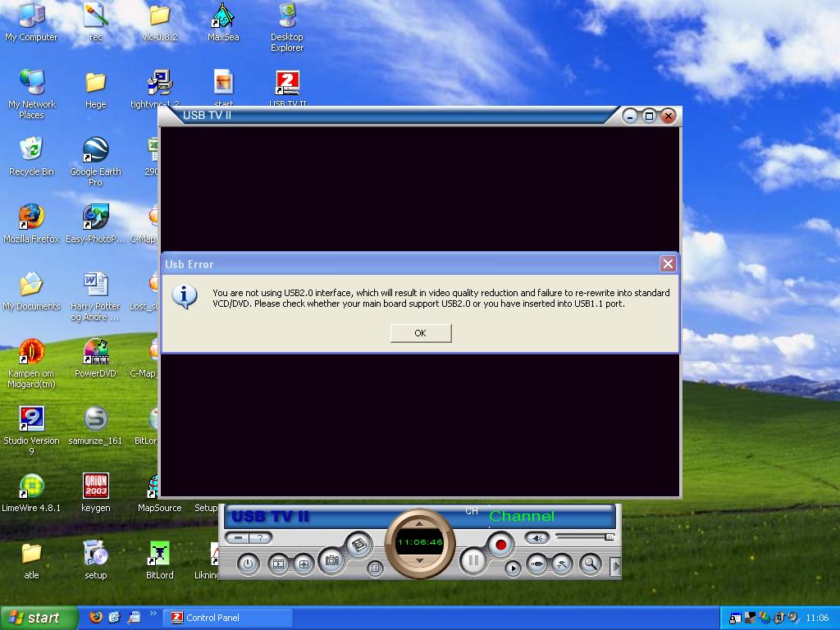The width and height of the screenshot is (840, 630).
Task: Click the small play button
Action: click(513, 568)
